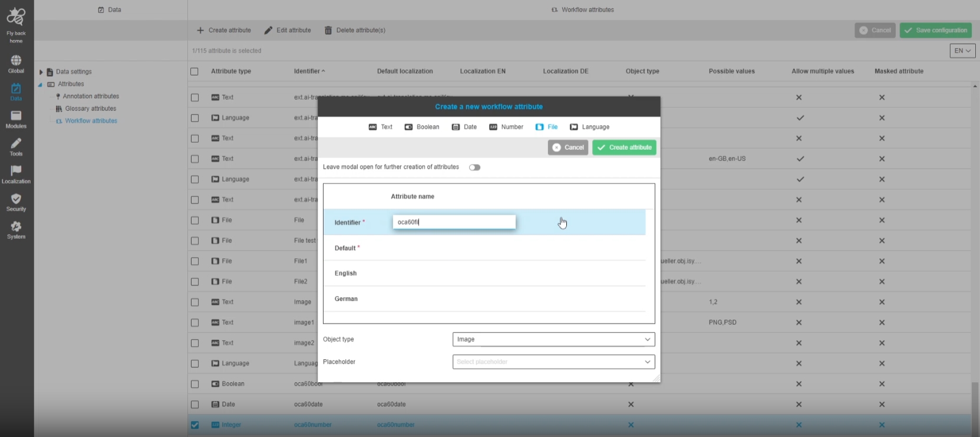Select Language type icon in the modal
The image size is (980, 437).
coord(574,127)
